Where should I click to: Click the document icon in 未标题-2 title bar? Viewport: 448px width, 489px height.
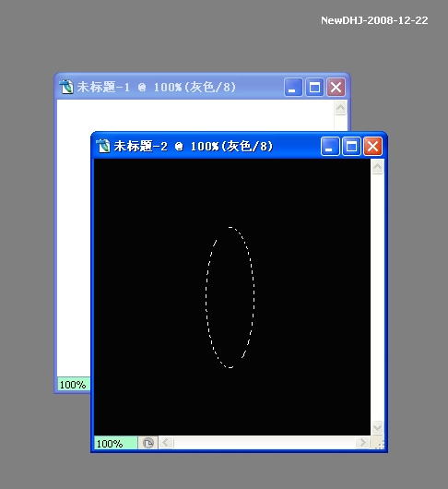[x=103, y=147]
